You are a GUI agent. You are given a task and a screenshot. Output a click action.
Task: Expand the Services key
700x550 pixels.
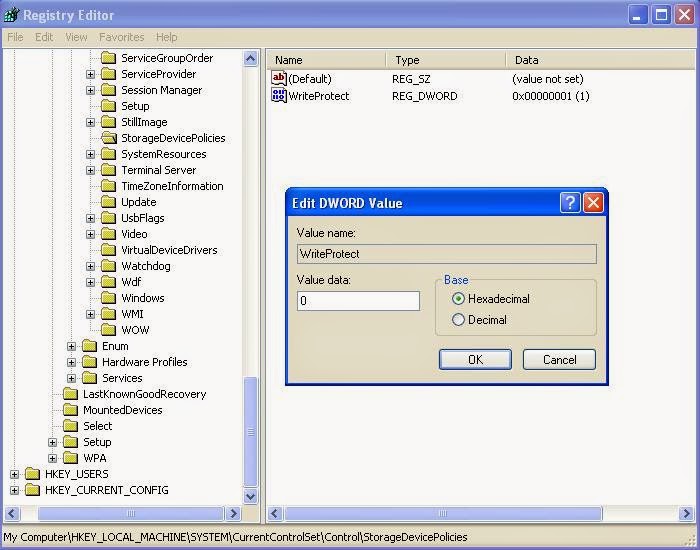(71, 378)
